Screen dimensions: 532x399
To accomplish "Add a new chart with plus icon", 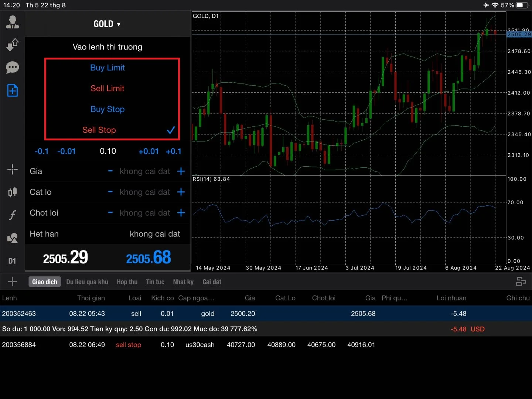I will (12, 282).
